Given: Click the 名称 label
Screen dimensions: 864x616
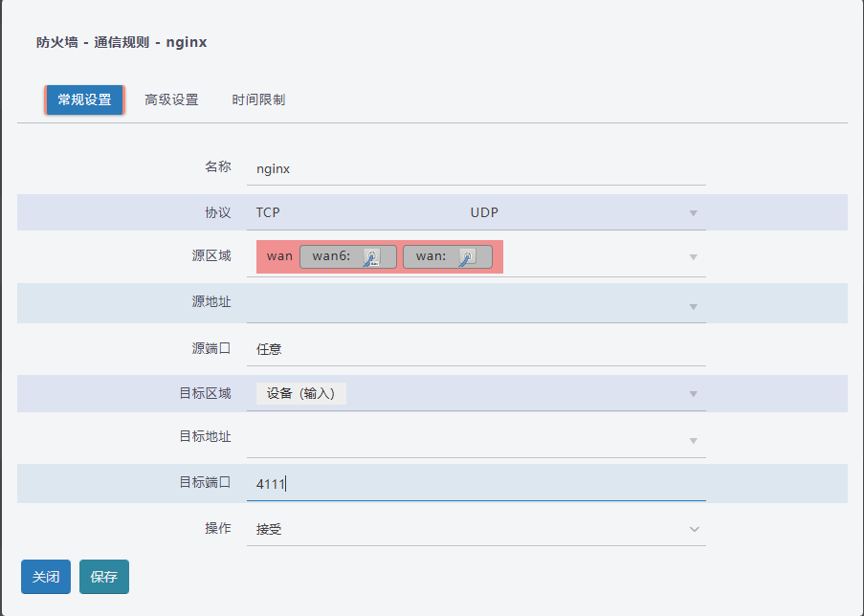Looking at the screenshot, I should coord(217,166).
